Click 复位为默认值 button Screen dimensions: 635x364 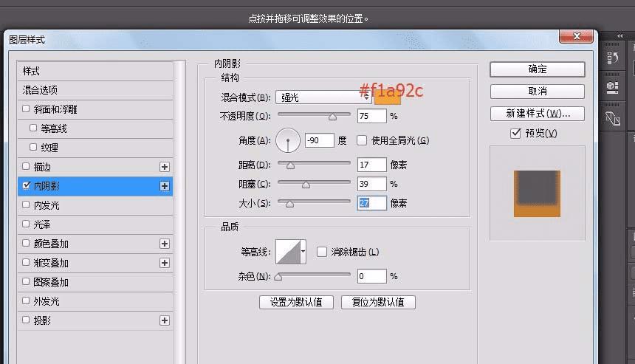pos(378,302)
